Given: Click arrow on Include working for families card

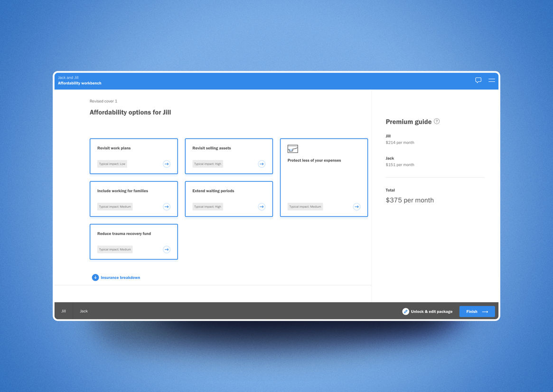Looking at the screenshot, I should [x=167, y=206].
